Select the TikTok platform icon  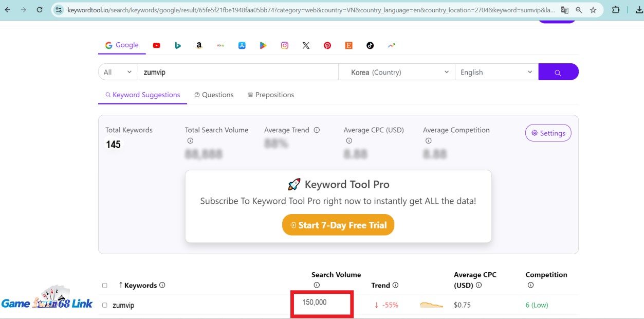370,45
